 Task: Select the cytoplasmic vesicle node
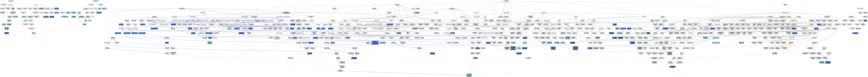[85, 24]
